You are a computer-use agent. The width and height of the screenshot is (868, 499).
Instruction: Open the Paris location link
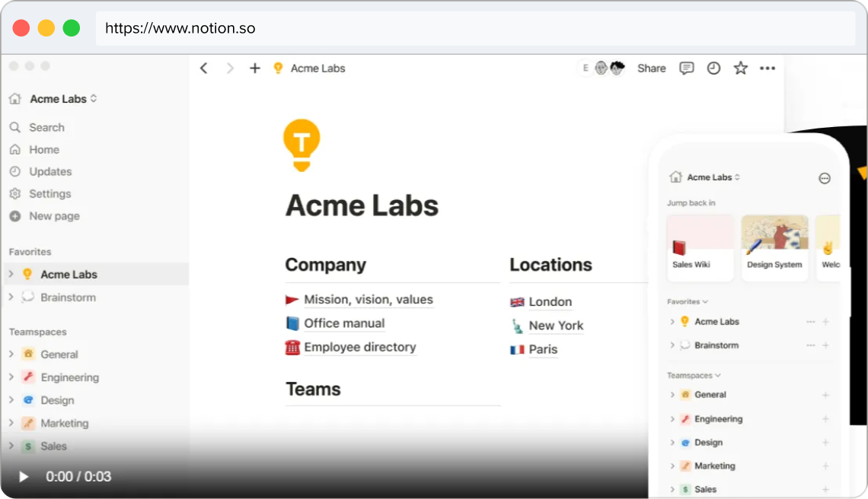[542, 349]
